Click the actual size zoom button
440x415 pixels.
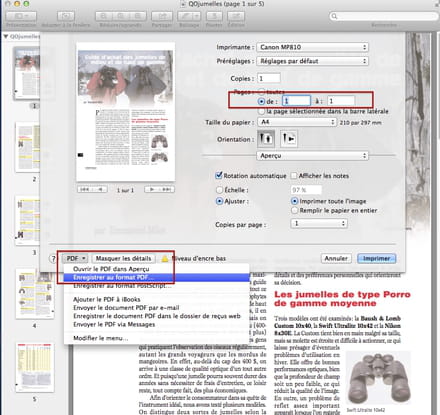[121, 16]
